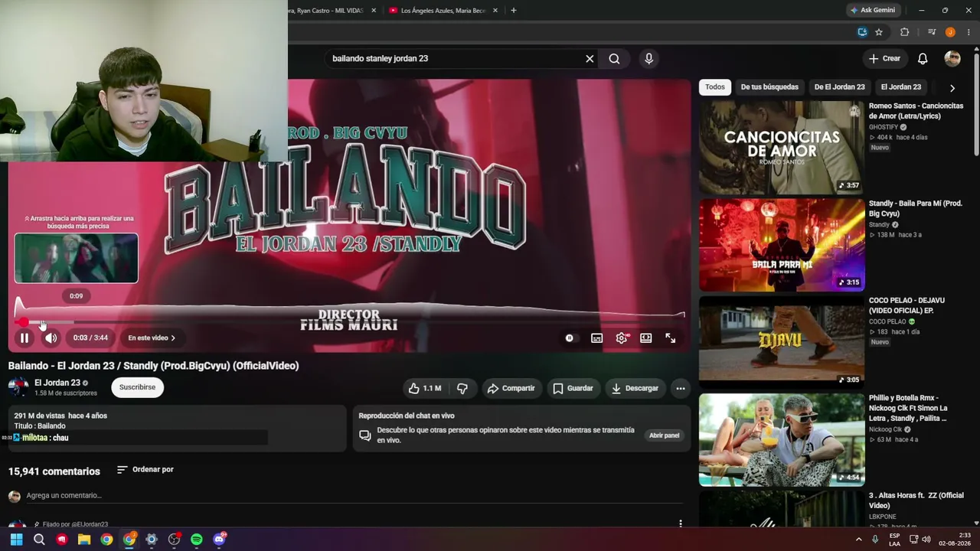Open Spotify from the taskbar

tap(197, 540)
